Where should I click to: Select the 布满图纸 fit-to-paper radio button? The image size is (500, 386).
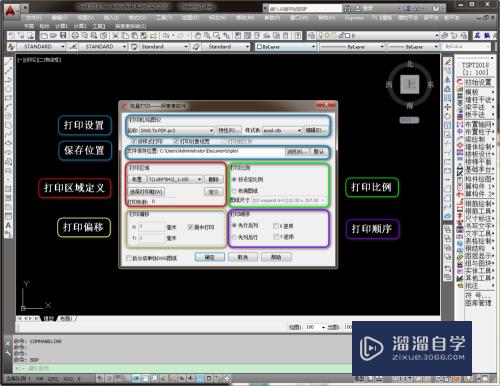pos(234,191)
